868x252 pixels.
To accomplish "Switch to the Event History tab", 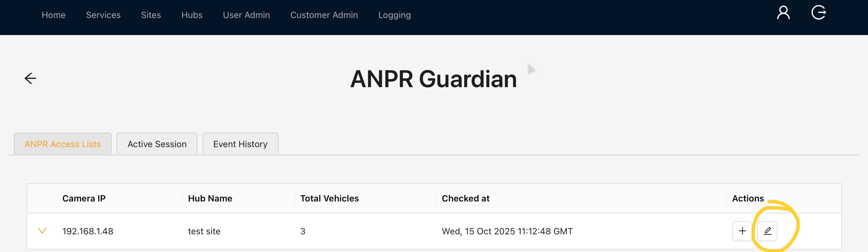I will [240, 144].
